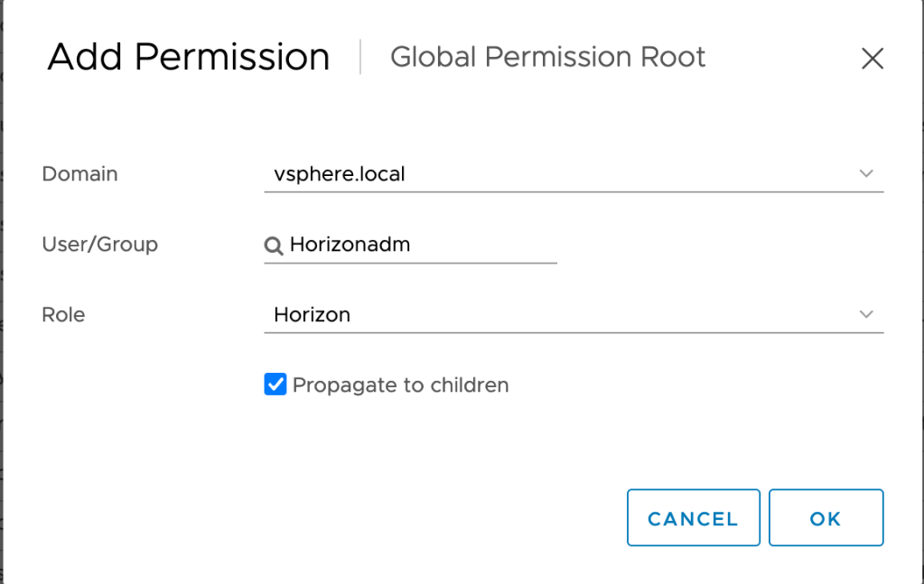Screen dimensions: 924x584
Task: Click the 'Global Permission Root' subtitle
Action: pos(547,58)
